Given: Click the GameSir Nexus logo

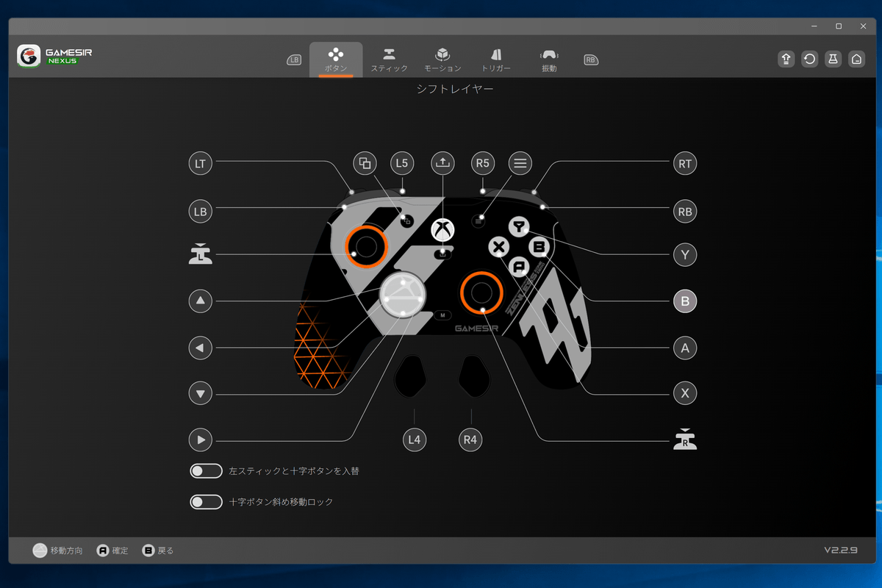Looking at the screenshot, I should [x=55, y=57].
